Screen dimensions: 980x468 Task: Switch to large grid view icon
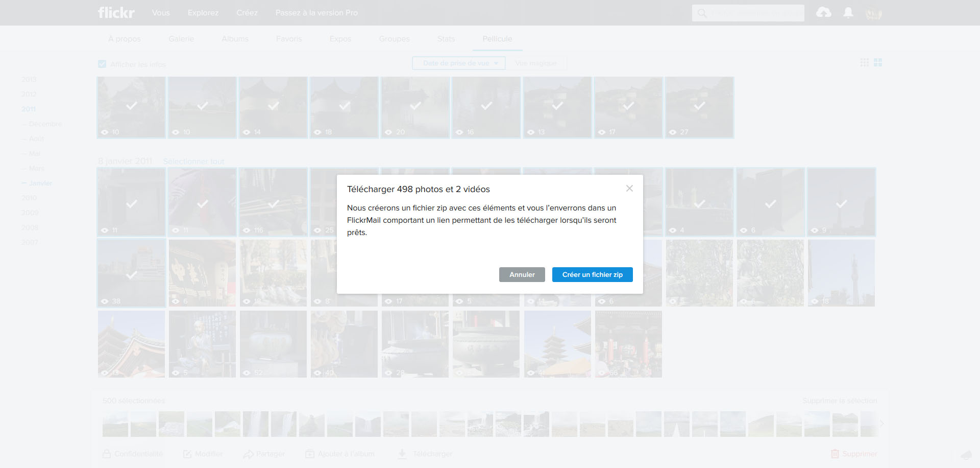click(x=878, y=62)
